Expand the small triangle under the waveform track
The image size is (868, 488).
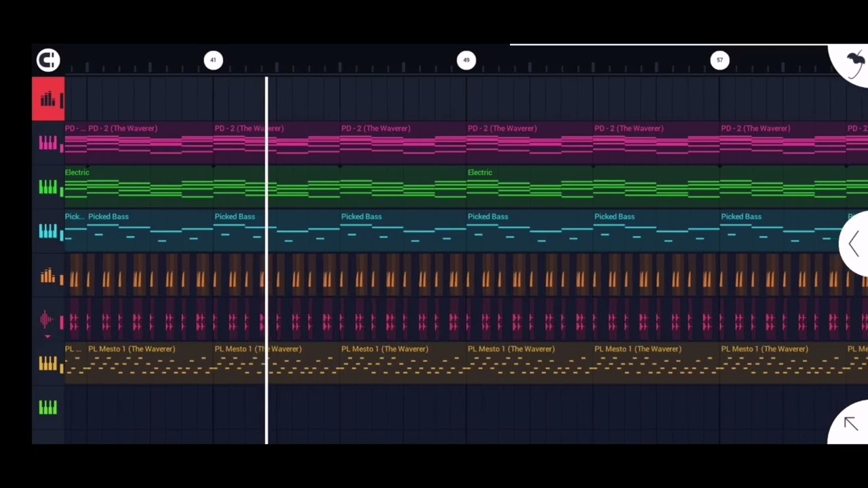(x=47, y=336)
